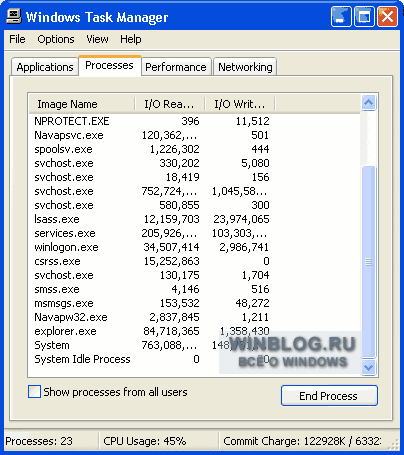The image size is (404, 455).
Task: Select the smss.exe process
Action: [152, 289]
